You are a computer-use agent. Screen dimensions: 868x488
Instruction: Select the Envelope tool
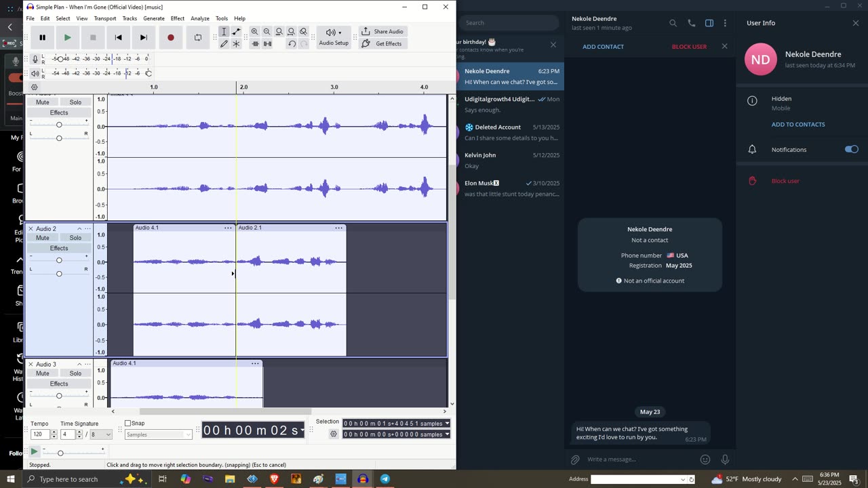236,32
